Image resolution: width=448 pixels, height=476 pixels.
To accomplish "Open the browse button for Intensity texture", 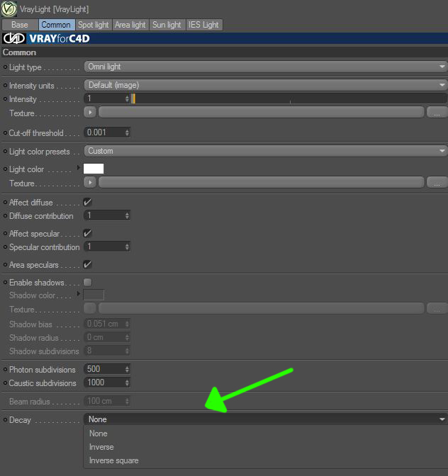I will (437, 113).
